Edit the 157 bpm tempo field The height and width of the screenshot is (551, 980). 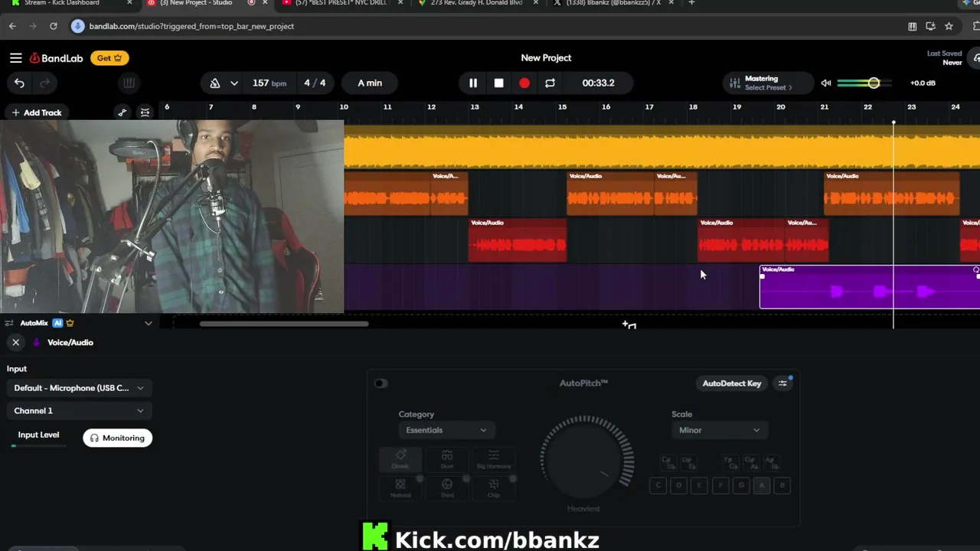(x=269, y=83)
